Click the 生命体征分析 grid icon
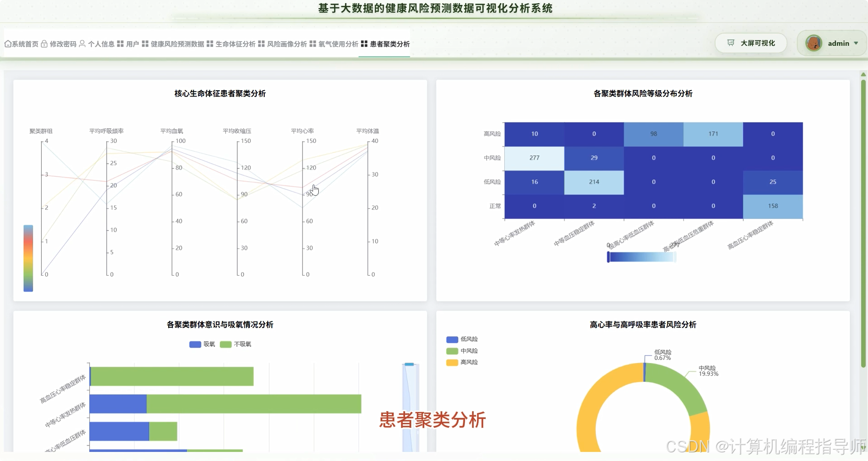Screen dimensions: 868x461 click(210, 44)
